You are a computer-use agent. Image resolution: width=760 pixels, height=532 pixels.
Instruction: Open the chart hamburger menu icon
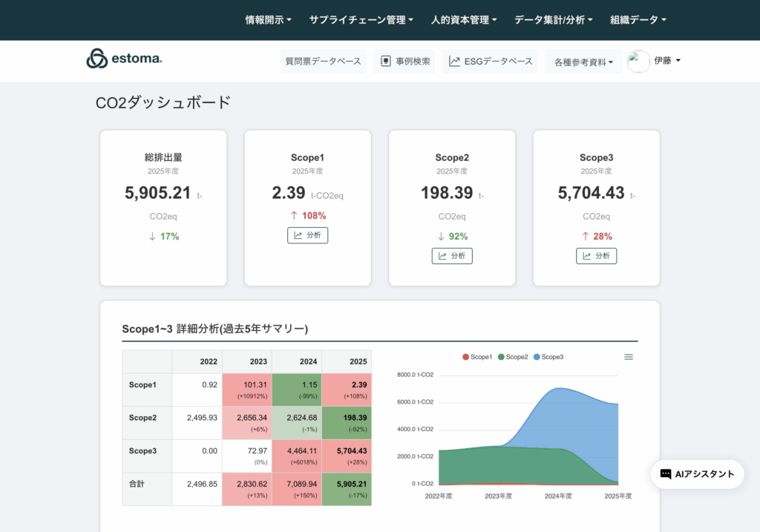[629, 357]
